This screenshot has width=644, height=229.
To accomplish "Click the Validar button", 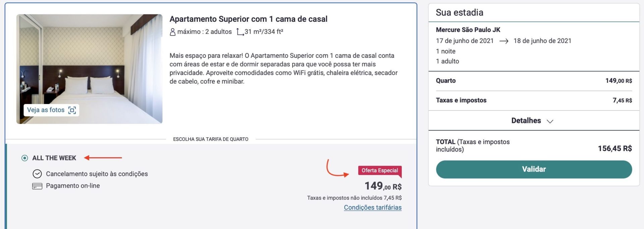I will coord(534,169).
